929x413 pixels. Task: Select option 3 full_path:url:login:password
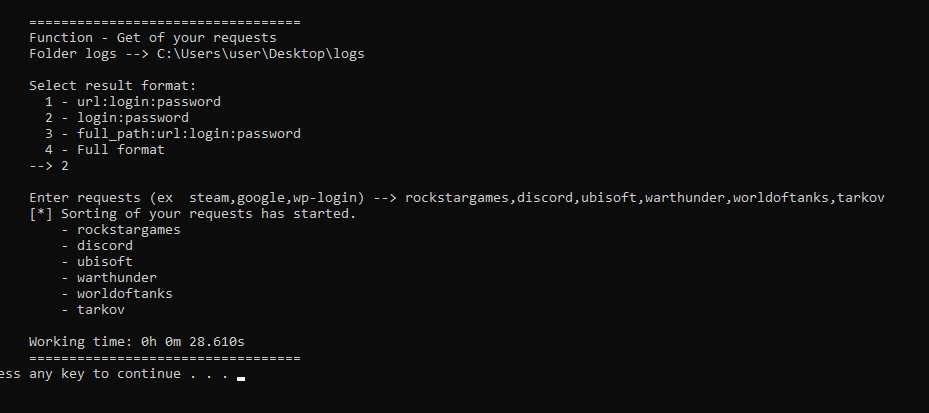pos(172,134)
